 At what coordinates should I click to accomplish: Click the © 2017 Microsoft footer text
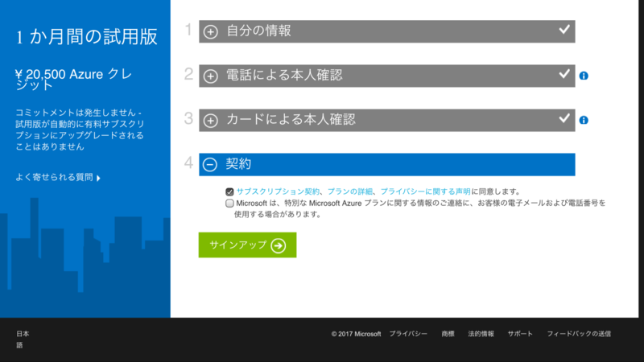point(356,334)
